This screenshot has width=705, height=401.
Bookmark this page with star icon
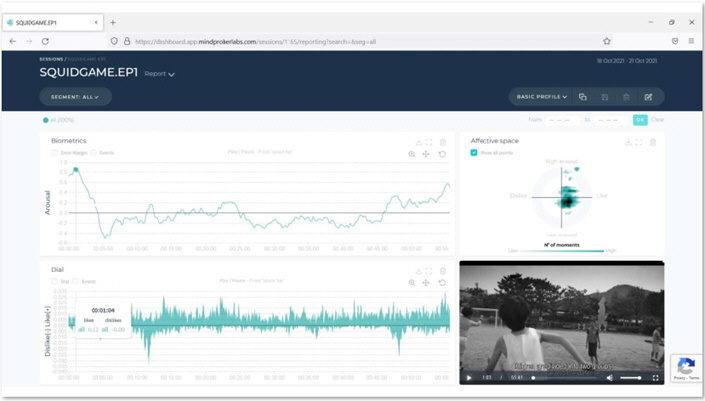pyautogui.click(x=607, y=41)
